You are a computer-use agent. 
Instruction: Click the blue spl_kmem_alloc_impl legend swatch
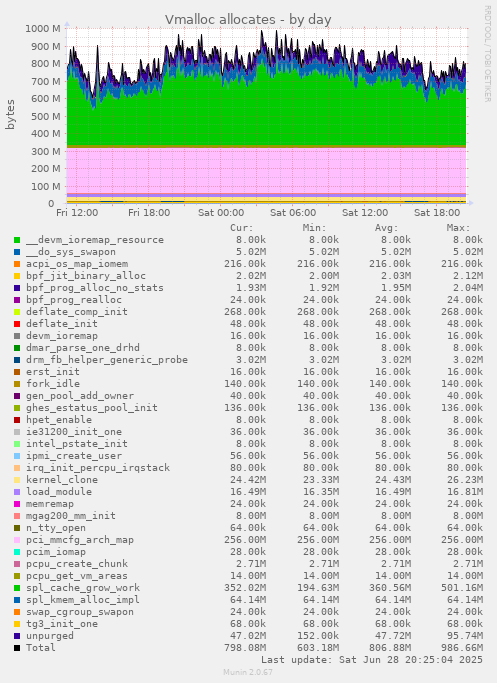pos(17,600)
